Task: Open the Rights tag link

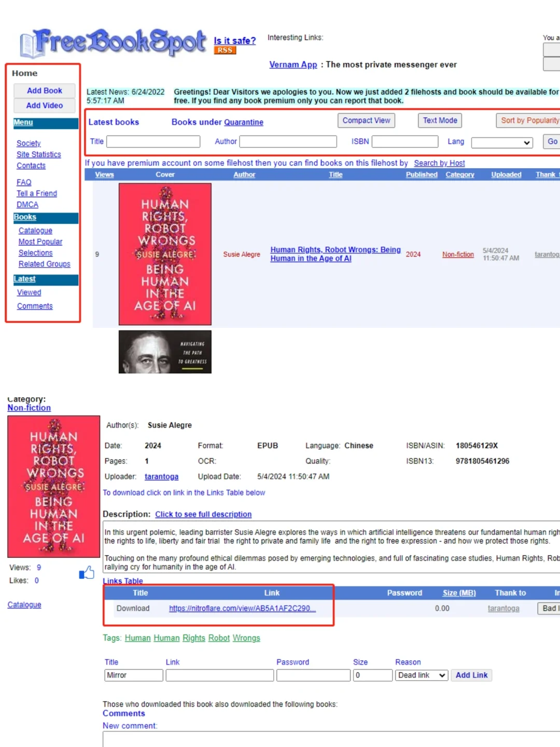Action: coord(194,638)
